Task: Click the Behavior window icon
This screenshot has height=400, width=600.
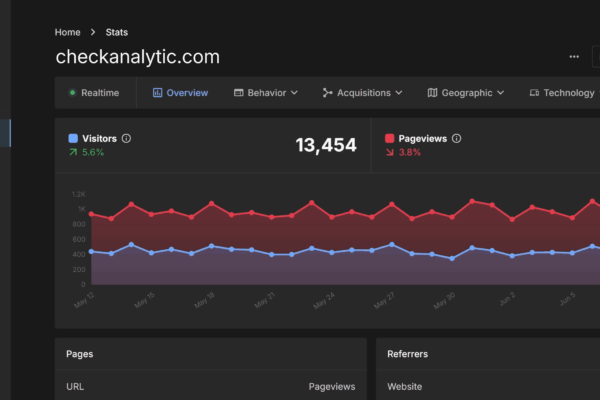Action: (x=238, y=93)
